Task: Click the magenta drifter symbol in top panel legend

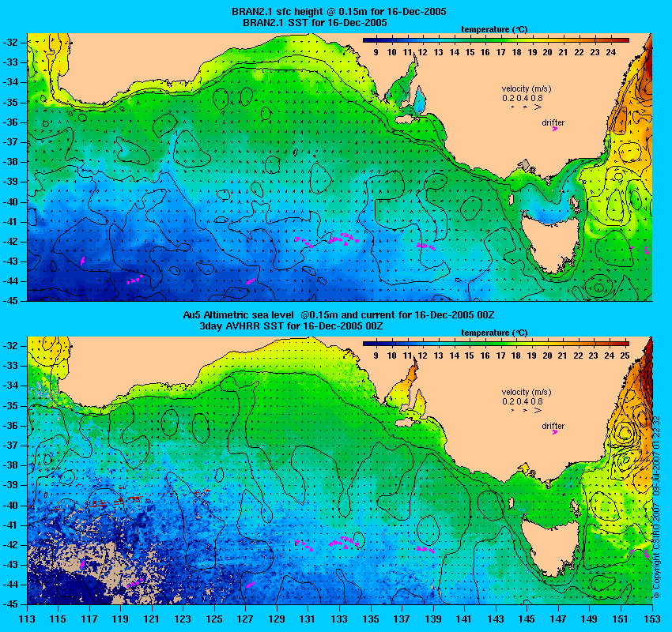Action: (554, 129)
